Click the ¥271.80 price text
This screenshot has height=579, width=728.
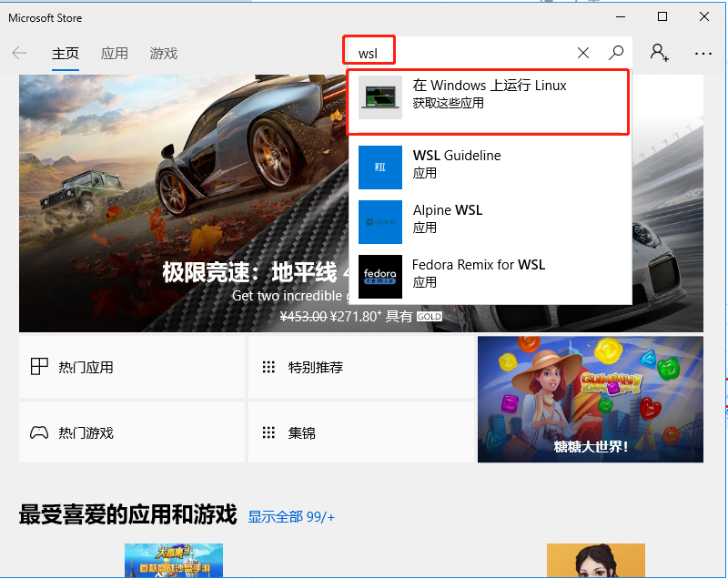click(356, 317)
